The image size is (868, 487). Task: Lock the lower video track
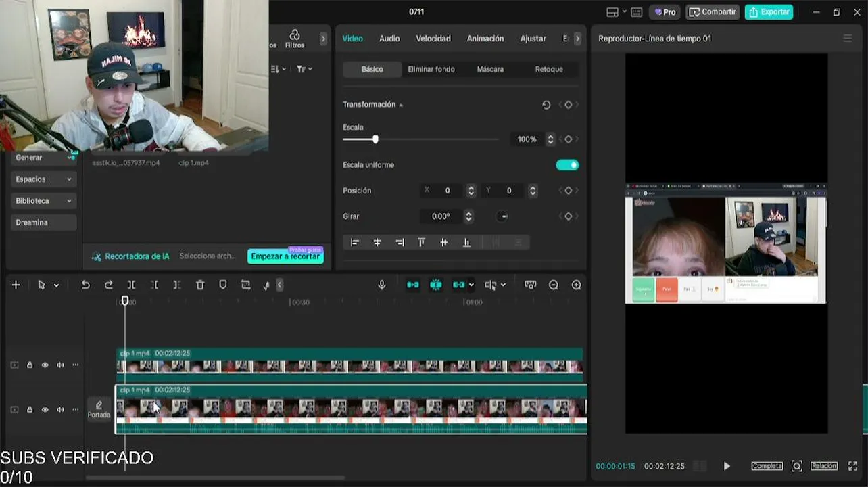coord(30,410)
